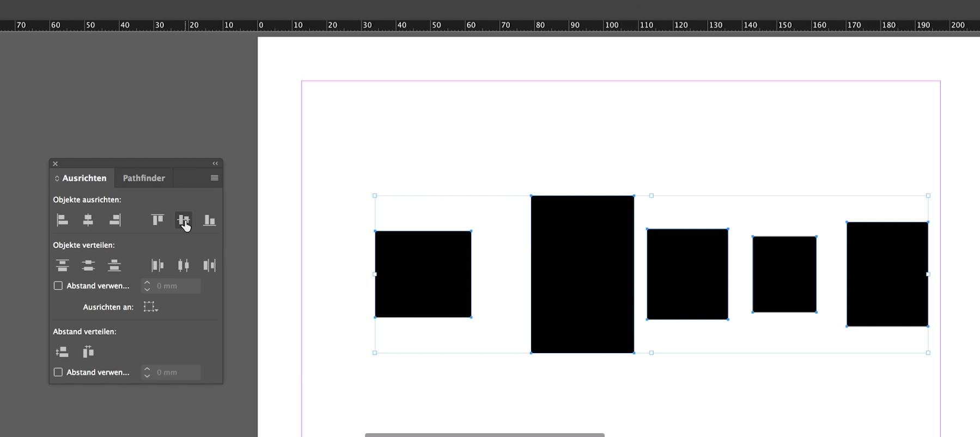Open the Ausrichten panel flyout menu

coord(215,178)
